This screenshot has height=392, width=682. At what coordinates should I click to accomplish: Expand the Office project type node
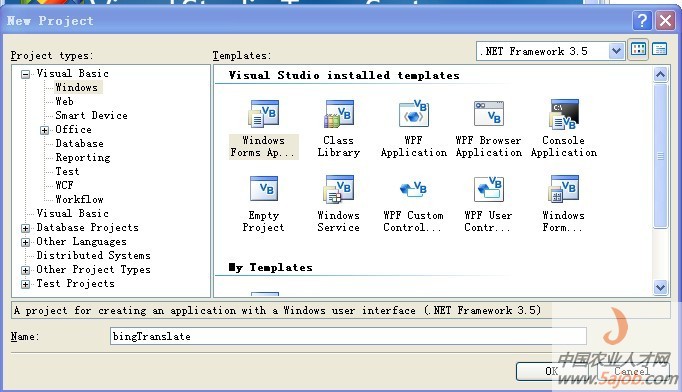pos(44,130)
